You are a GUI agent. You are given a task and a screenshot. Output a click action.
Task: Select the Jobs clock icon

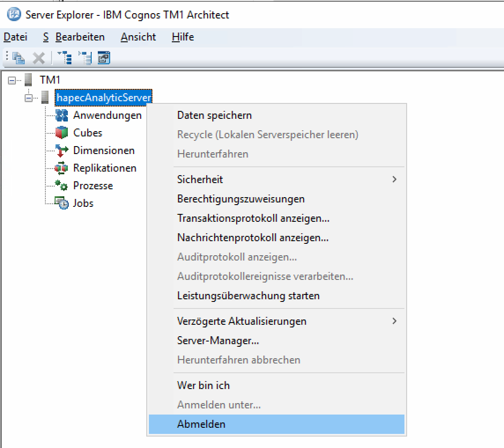coord(62,203)
